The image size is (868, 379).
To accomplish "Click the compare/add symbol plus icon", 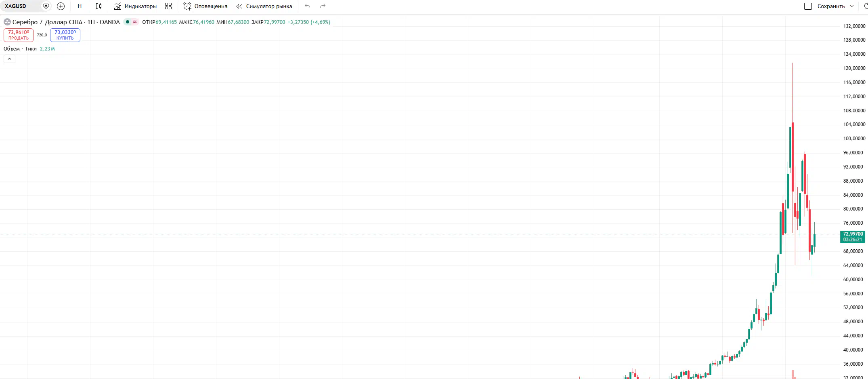I will click(x=61, y=6).
